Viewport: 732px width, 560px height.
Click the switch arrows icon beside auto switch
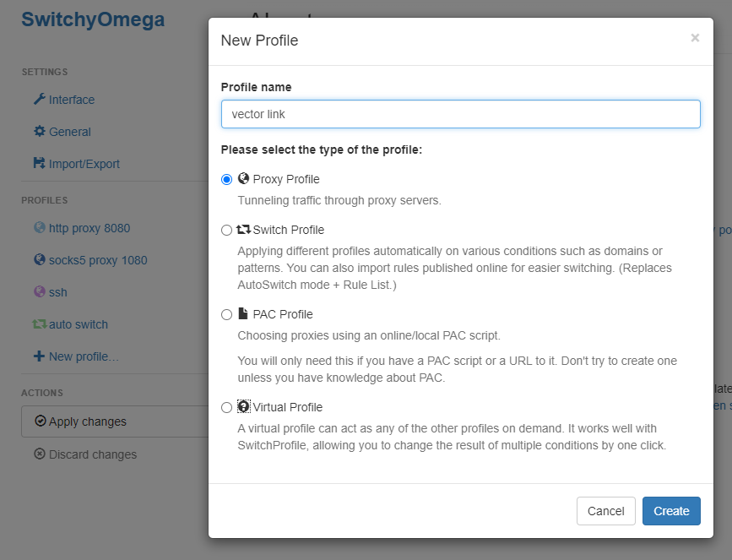point(41,324)
